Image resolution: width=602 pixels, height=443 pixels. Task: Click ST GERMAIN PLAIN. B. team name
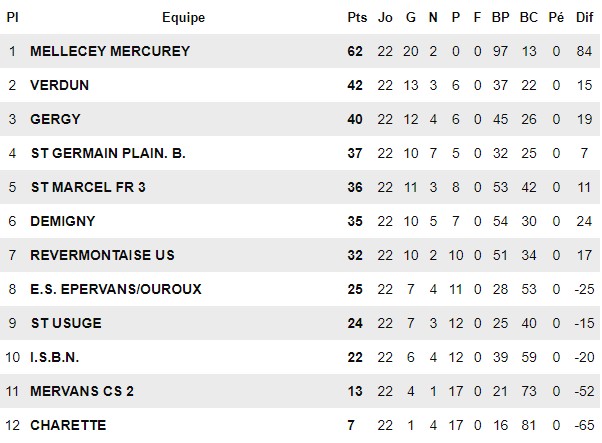[x=108, y=153]
